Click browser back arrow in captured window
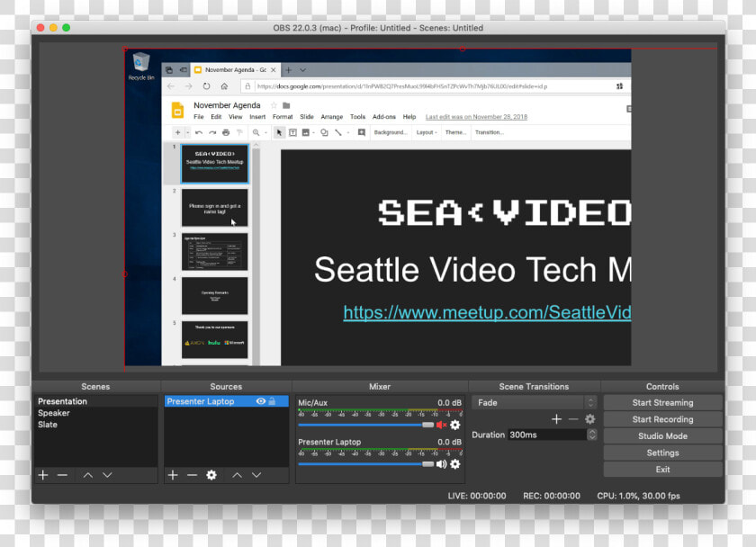The image size is (756, 547). [171, 86]
